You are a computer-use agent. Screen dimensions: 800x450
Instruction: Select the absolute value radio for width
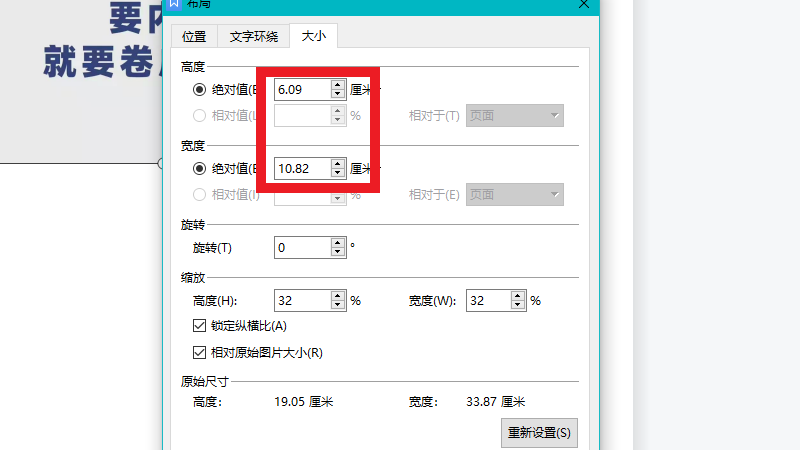point(200,169)
